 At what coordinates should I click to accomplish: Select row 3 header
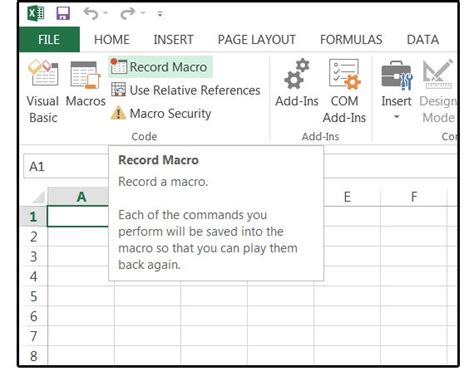tap(33, 257)
